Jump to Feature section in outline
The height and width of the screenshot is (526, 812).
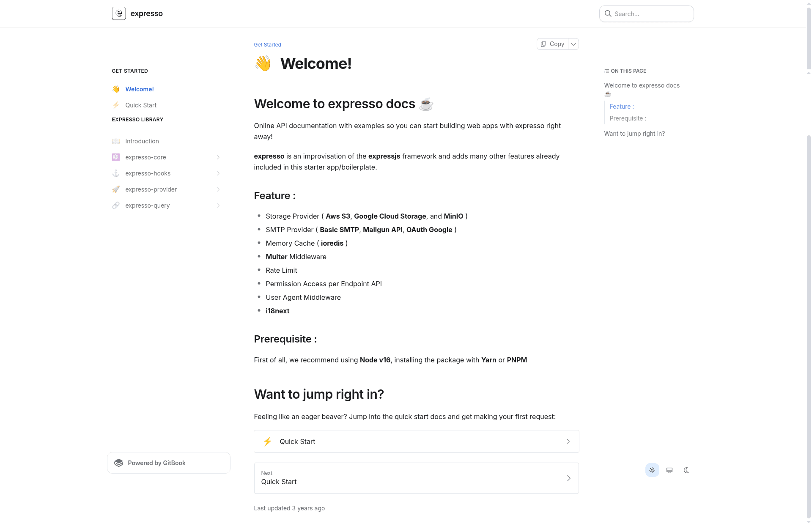[x=622, y=107]
